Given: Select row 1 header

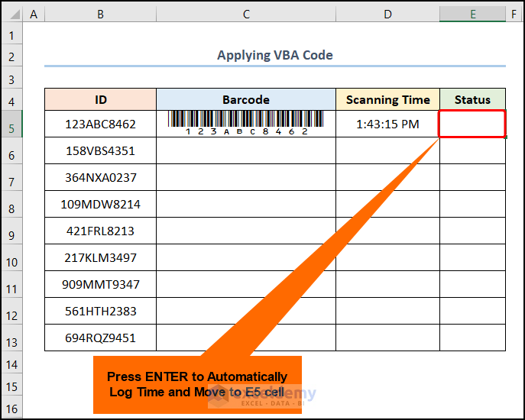Looking at the screenshot, I should (x=11, y=34).
